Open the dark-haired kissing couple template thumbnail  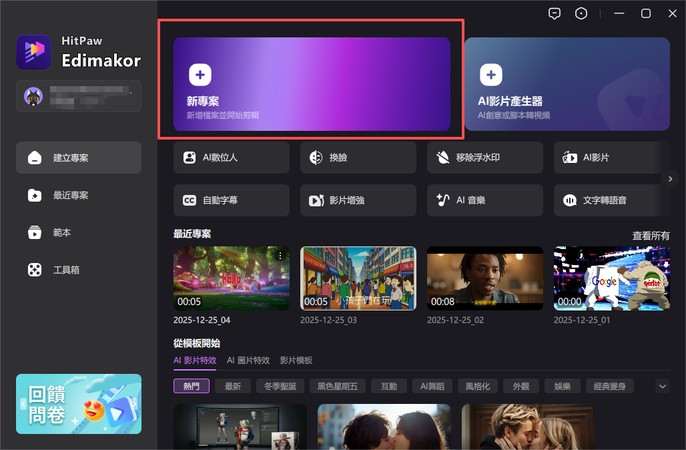click(x=384, y=426)
